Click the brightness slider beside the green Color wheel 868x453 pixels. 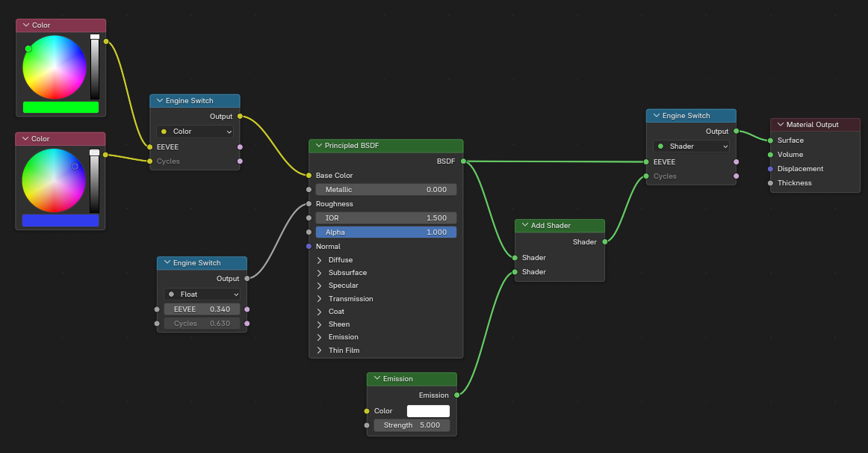(95, 67)
